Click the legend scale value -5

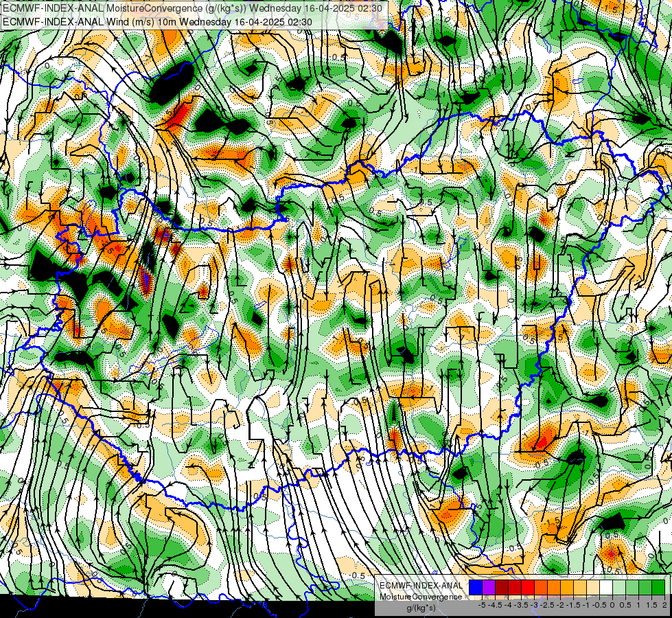point(482,605)
